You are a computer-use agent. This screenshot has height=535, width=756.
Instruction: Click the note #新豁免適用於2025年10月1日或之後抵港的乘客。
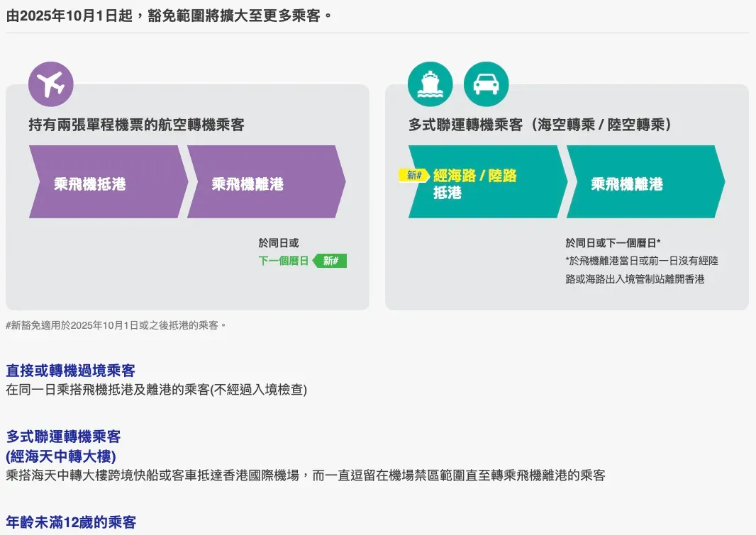116,325
